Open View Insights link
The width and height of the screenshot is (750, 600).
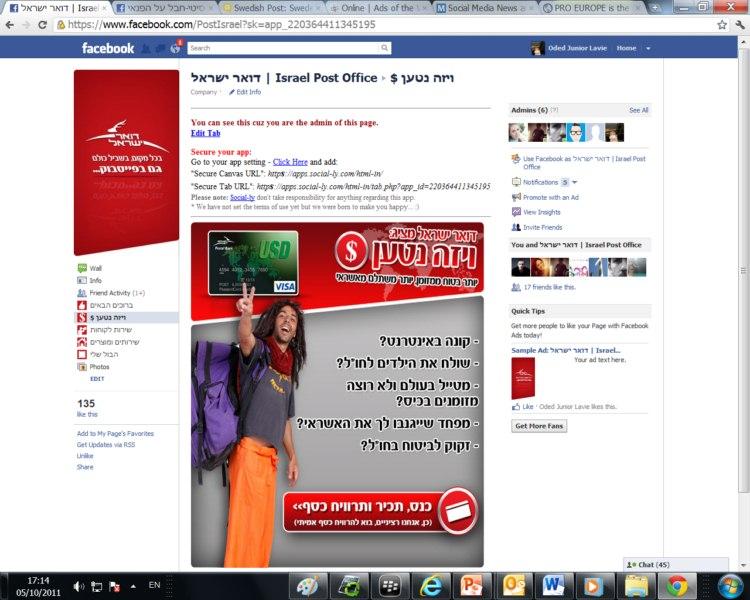[x=541, y=212]
